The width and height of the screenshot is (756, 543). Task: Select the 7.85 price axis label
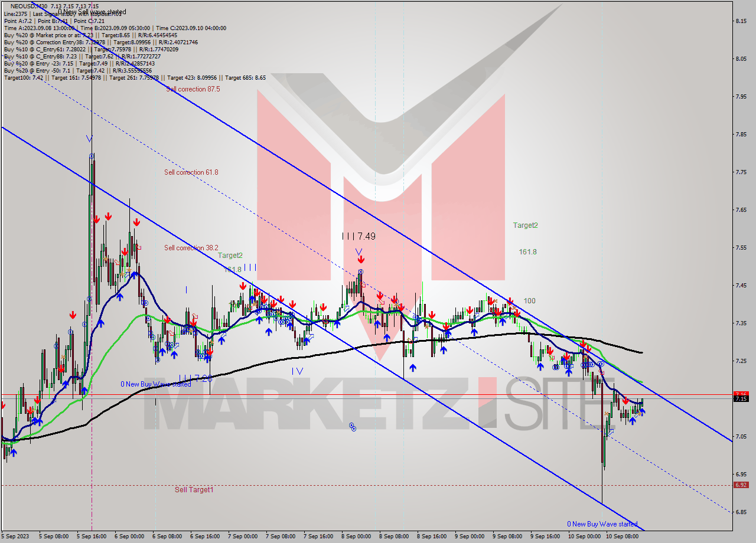tap(741, 134)
